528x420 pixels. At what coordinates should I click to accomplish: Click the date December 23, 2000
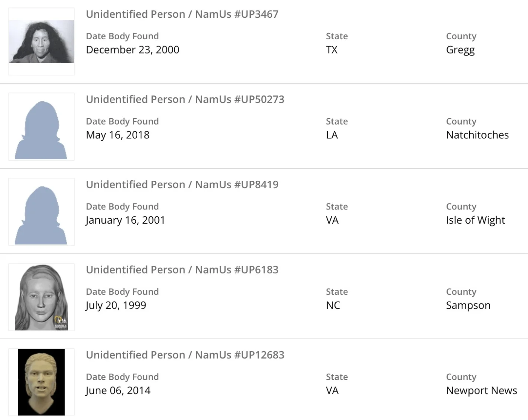click(132, 50)
